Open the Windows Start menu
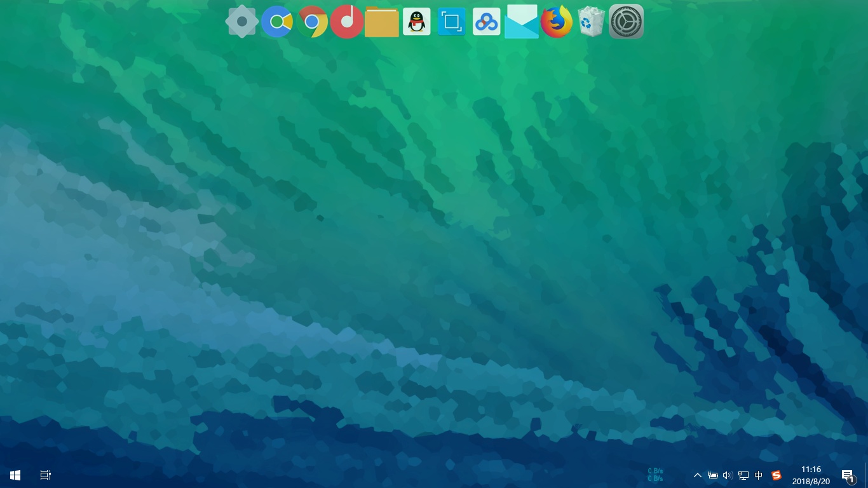 [x=15, y=475]
